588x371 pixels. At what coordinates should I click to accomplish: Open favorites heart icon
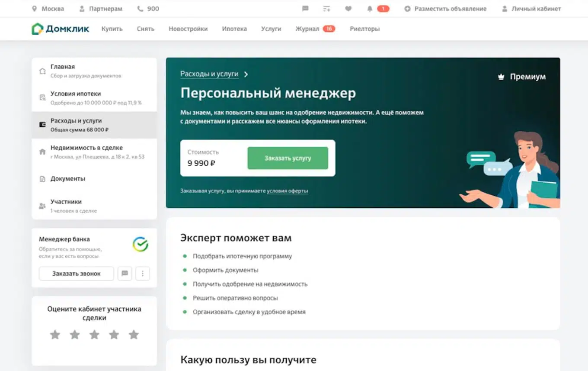tap(348, 9)
